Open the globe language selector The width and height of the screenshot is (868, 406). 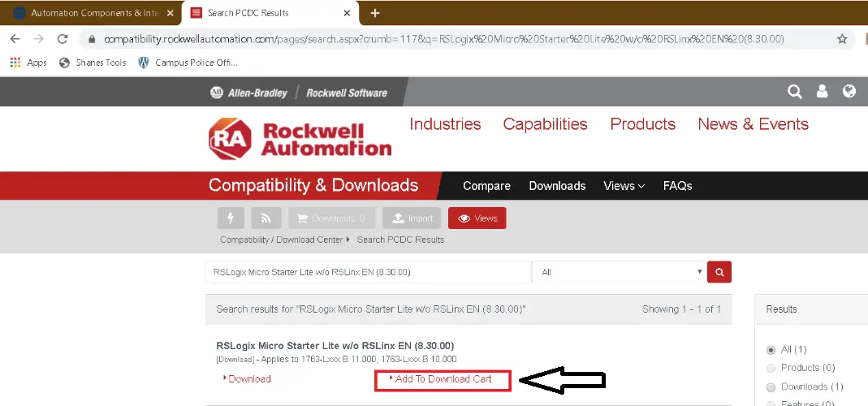point(849,92)
